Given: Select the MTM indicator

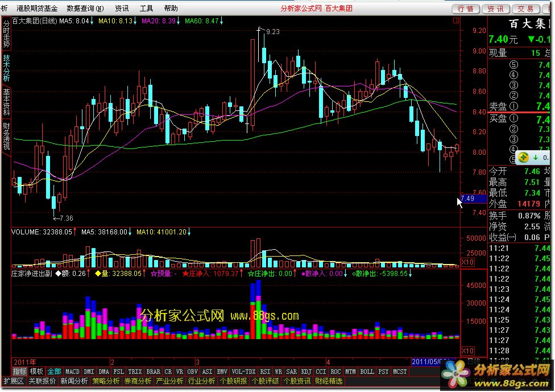Looking at the screenshot, I should pyautogui.click(x=350, y=372).
